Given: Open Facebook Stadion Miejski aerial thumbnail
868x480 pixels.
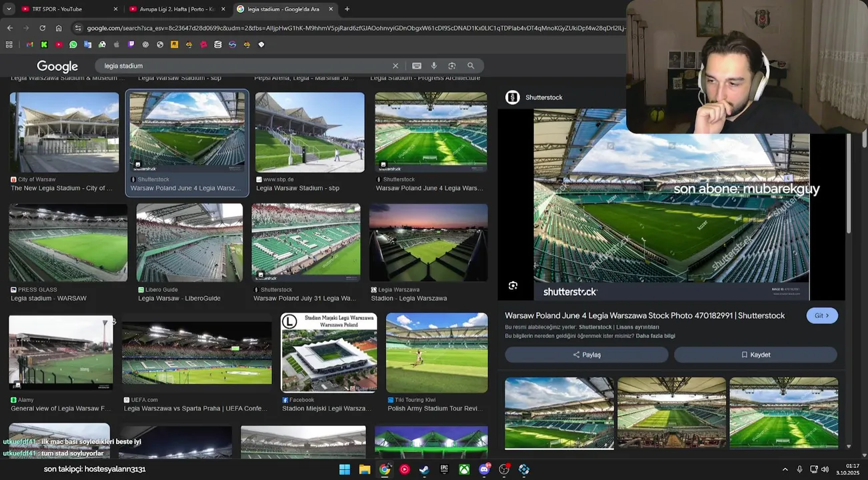Looking at the screenshot, I should coord(329,353).
